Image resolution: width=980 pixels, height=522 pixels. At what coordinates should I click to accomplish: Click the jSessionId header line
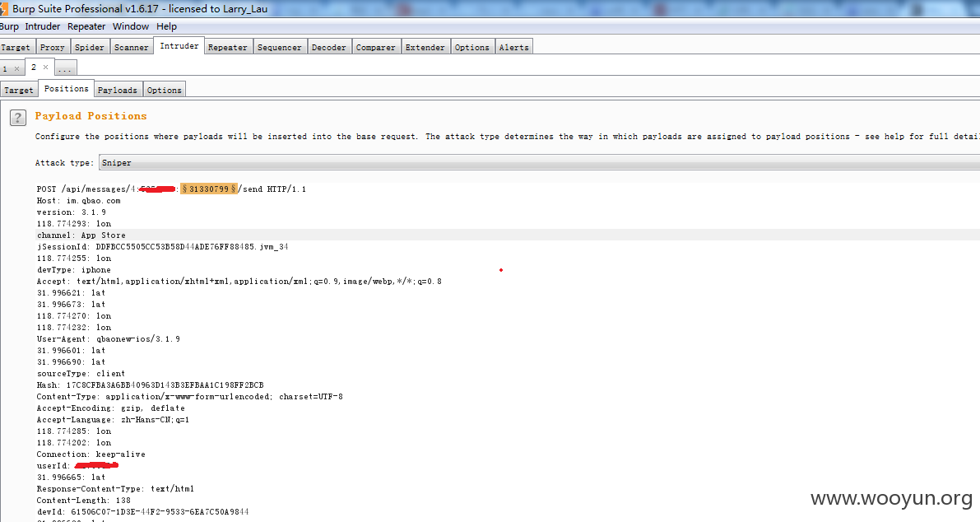tap(162, 246)
